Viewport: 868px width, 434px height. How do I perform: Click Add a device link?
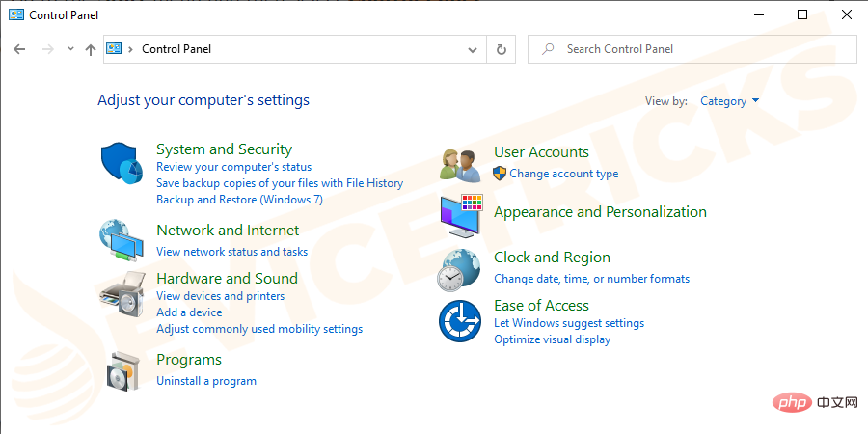click(189, 312)
